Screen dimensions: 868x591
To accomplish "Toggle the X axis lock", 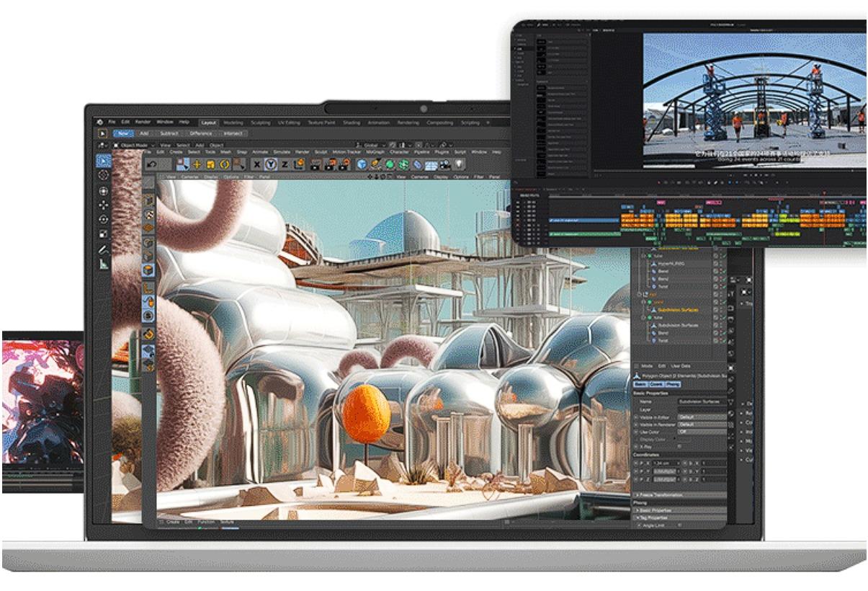I will (x=257, y=164).
